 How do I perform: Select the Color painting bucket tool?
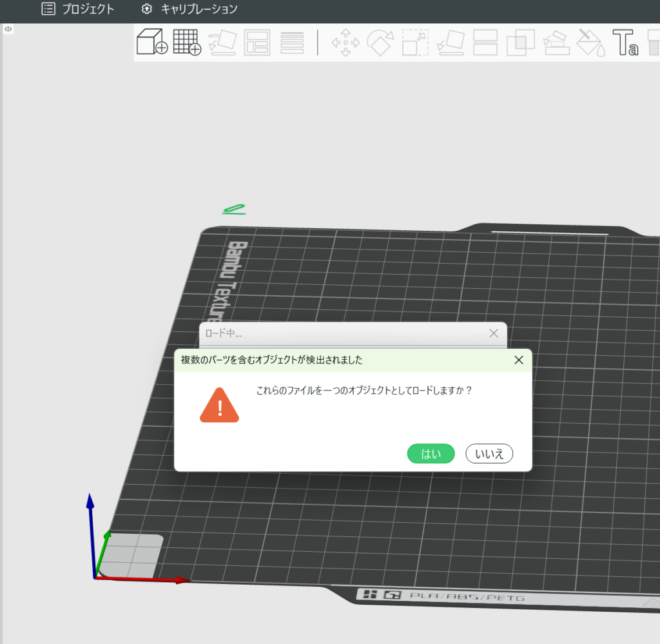590,42
